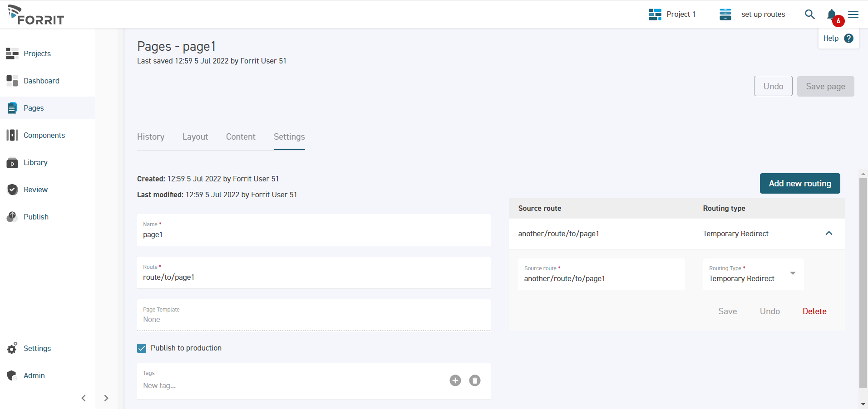Click the Source route input field
The image size is (868, 409).
(x=601, y=274)
